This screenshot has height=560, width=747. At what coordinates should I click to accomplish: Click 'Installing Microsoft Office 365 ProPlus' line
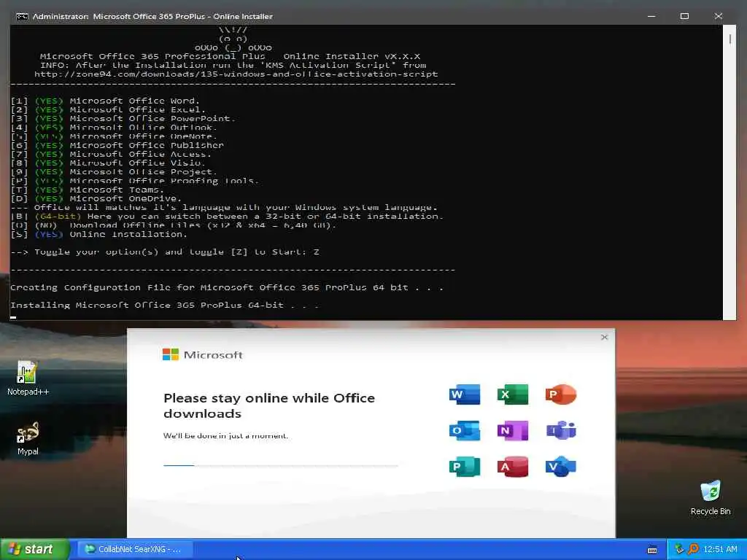pyautogui.click(x=164, y=306)
